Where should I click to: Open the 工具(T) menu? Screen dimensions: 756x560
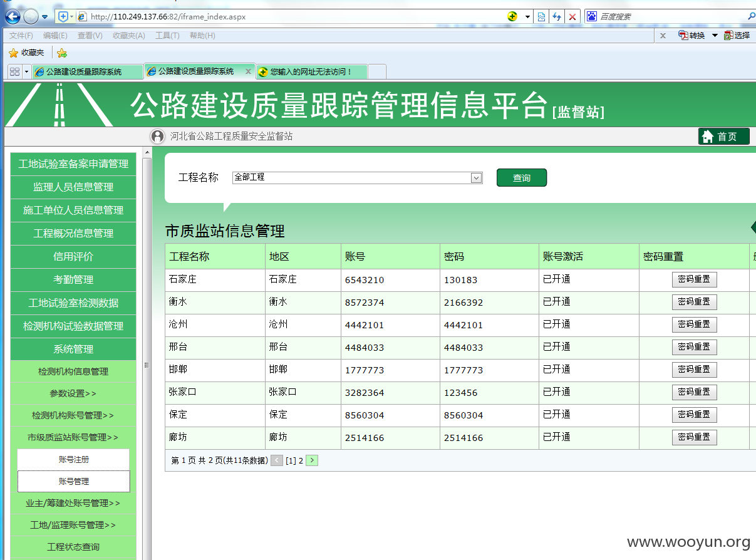(x=167, y=36)
